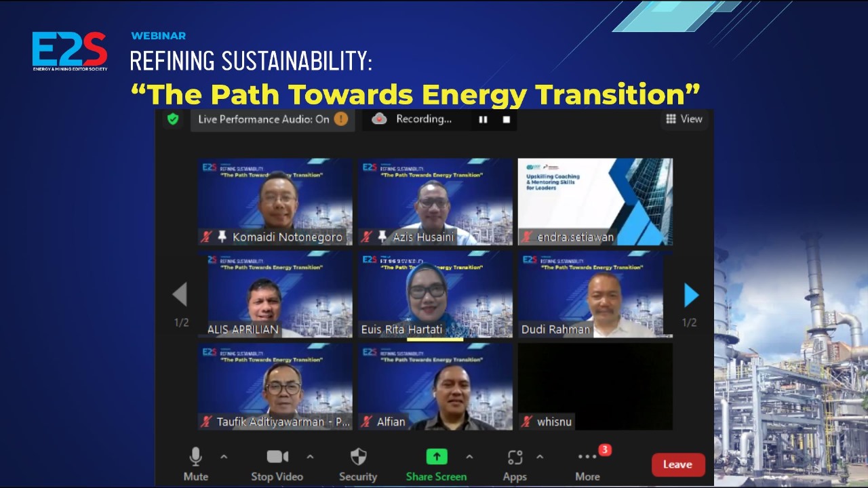
Task: Click the green encryption shield icon
Action: [x=173, y=119]
